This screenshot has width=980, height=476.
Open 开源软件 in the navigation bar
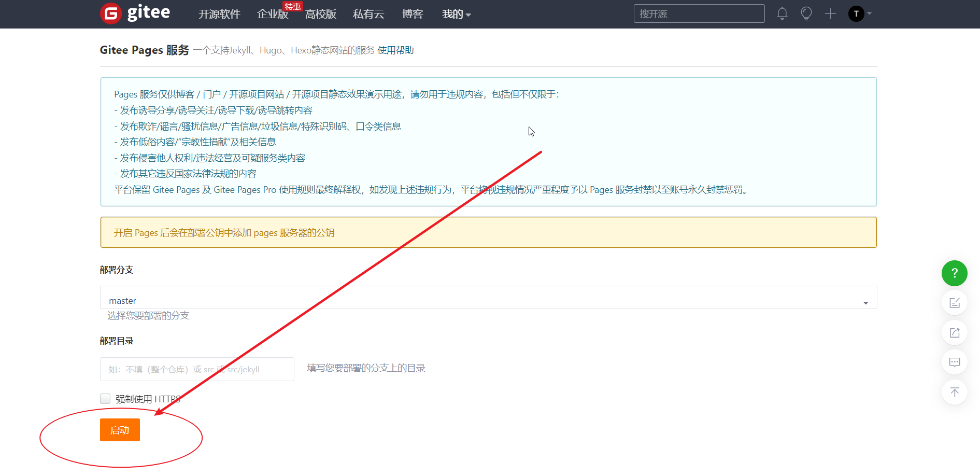coord(219,14)
